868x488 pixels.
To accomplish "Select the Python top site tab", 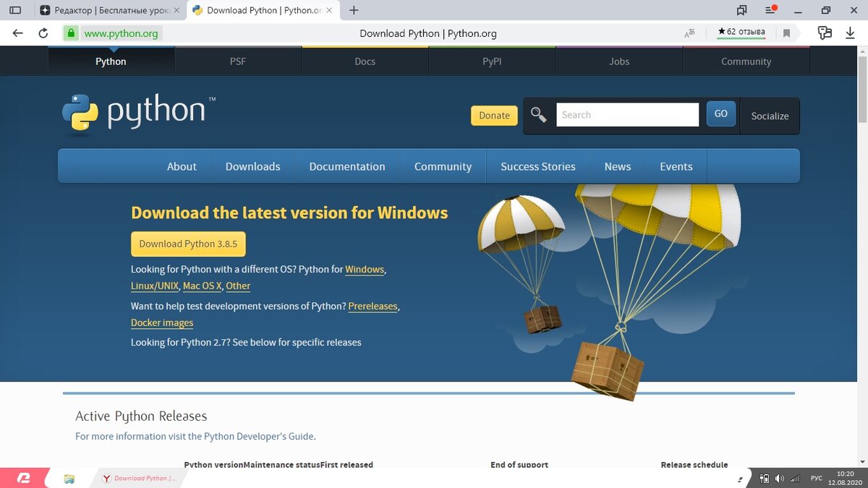I will point(111,61).
